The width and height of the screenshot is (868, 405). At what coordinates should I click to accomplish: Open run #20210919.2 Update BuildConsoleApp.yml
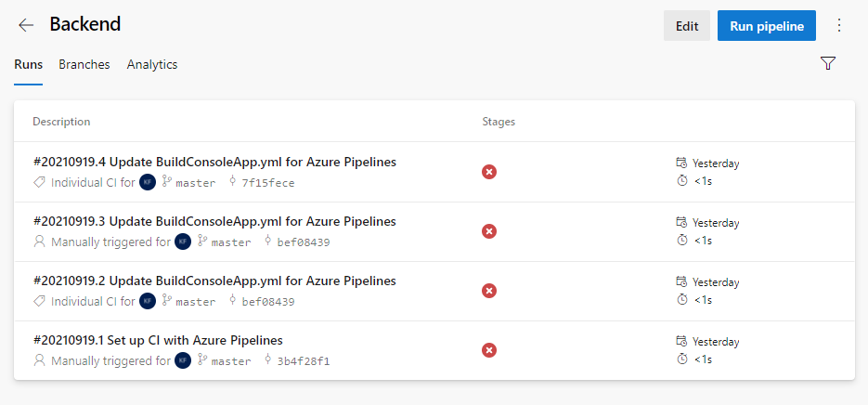[x=214, y=281]
